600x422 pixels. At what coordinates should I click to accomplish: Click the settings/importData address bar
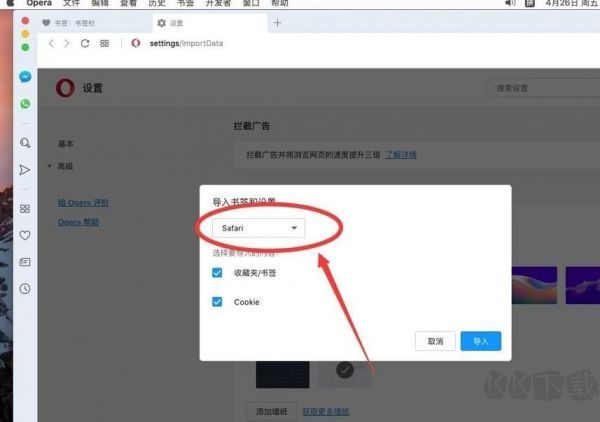[x=186, y=43]
